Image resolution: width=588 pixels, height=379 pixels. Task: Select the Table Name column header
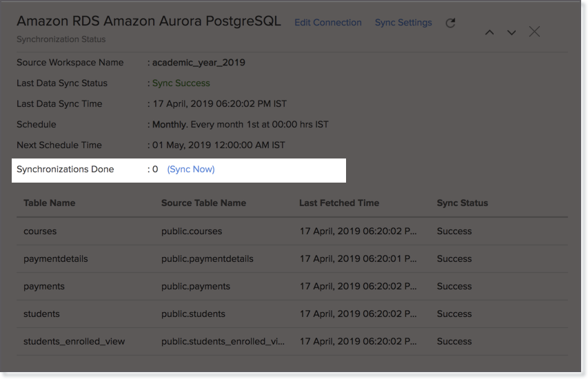(50, 203)
